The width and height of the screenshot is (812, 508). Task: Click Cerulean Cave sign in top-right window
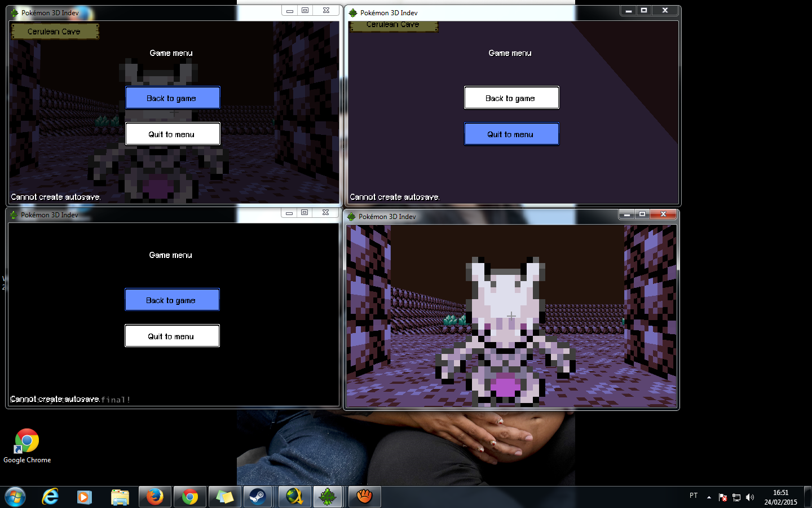(x=393, y=25)
